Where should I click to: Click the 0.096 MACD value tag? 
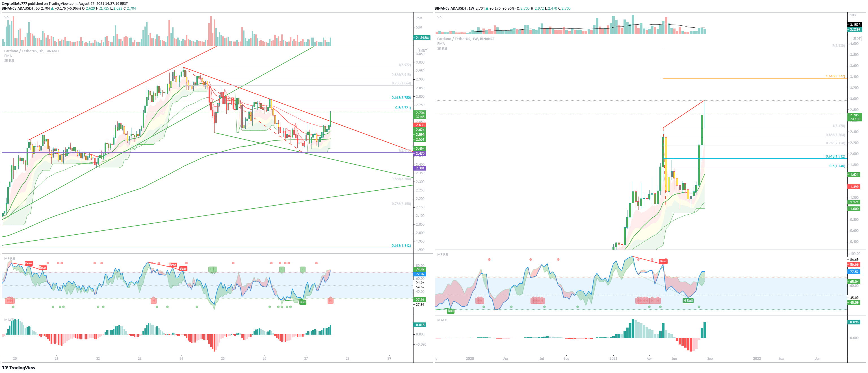coord(854,322)
